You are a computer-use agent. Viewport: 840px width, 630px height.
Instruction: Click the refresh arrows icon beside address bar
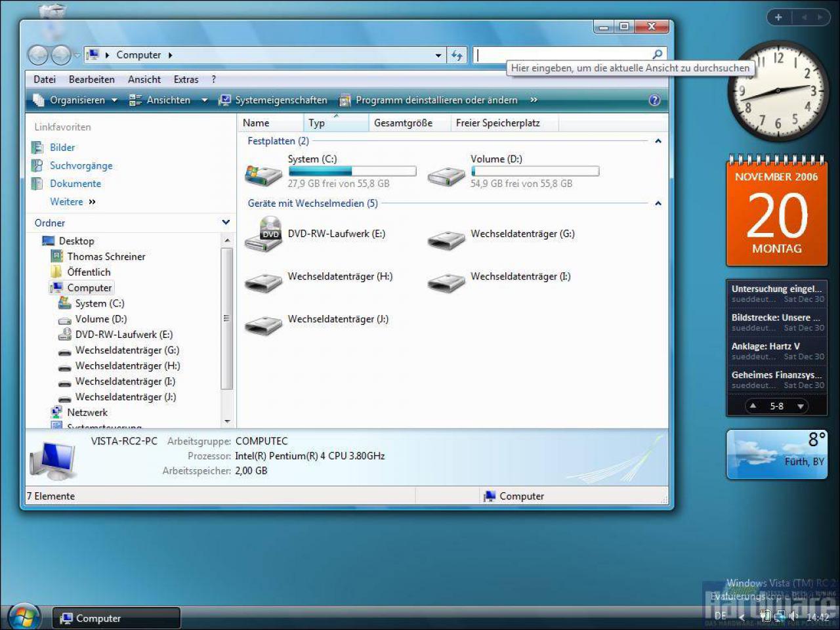point(457,55)
